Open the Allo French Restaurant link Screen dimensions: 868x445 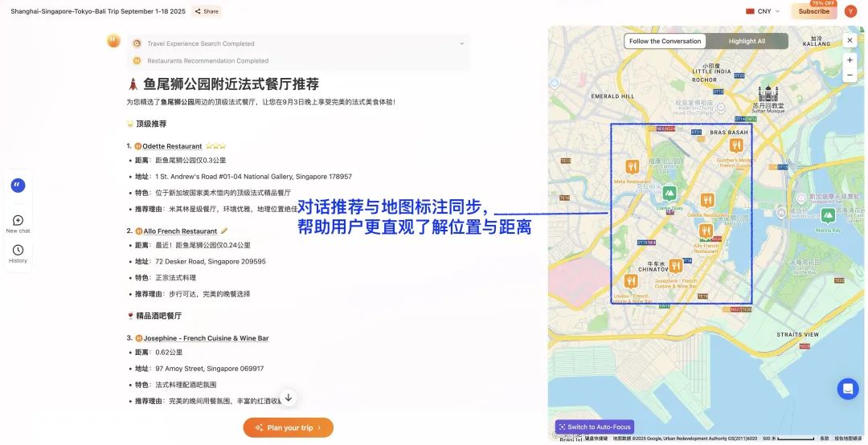click(180, 231)
